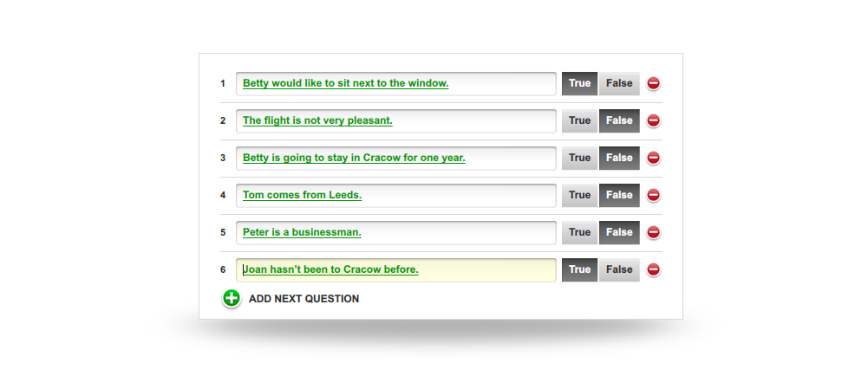The height and width of the screenshot is (389, 868).
Task: Remove question 1 with red minus icon
Action: [x=653, y=83]
